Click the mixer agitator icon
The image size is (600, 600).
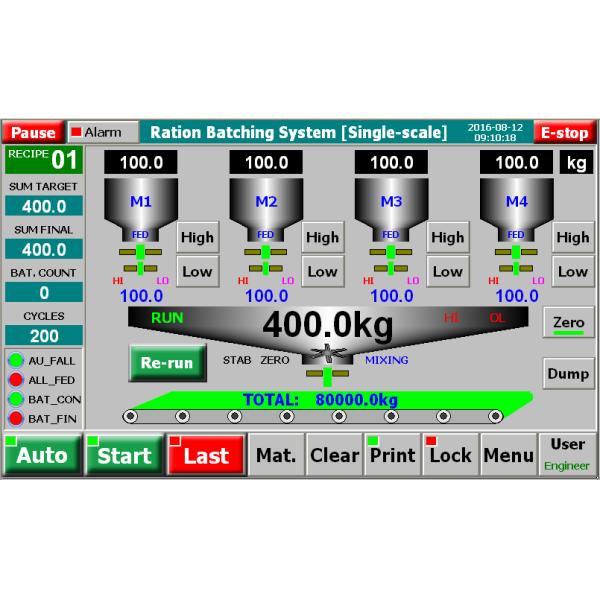[328, 354]
